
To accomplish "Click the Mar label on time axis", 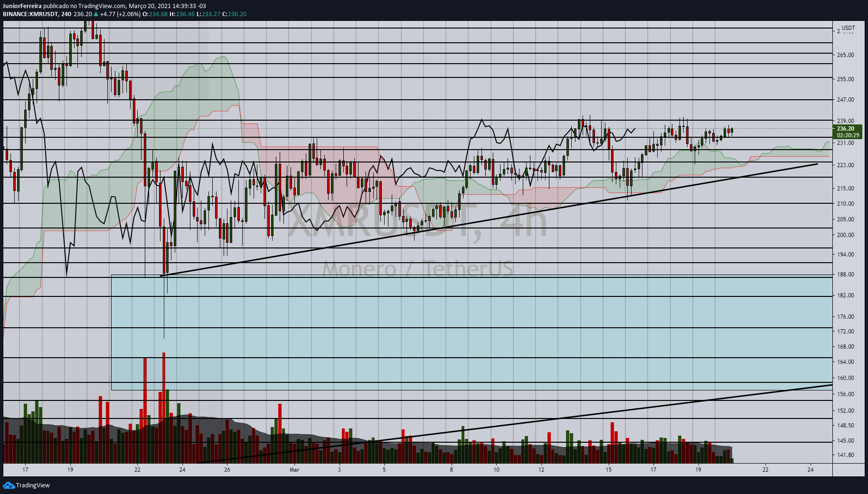I will pyautogui.click(x=294, y=470).
